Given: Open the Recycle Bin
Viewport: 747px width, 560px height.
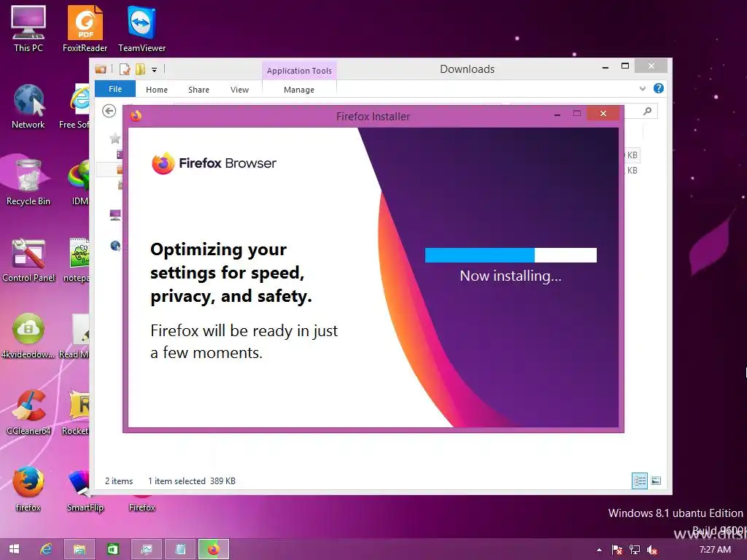Looking at the screenshot, I should click(28, 182).
